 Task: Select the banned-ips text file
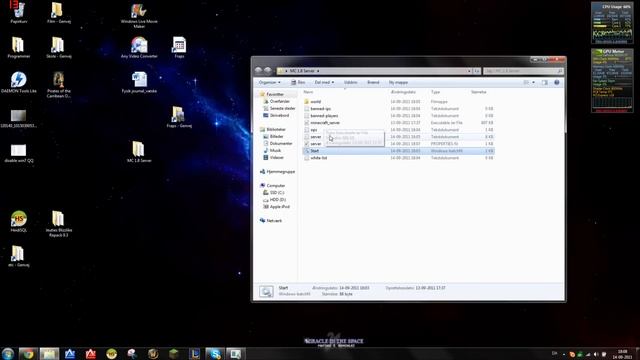coord(398,109)
